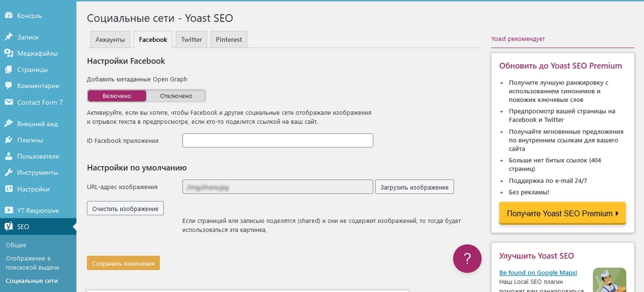Viewport: 644px width, 292px height.
Task: Click Очистить изображение button
Action: pos(125,208)
